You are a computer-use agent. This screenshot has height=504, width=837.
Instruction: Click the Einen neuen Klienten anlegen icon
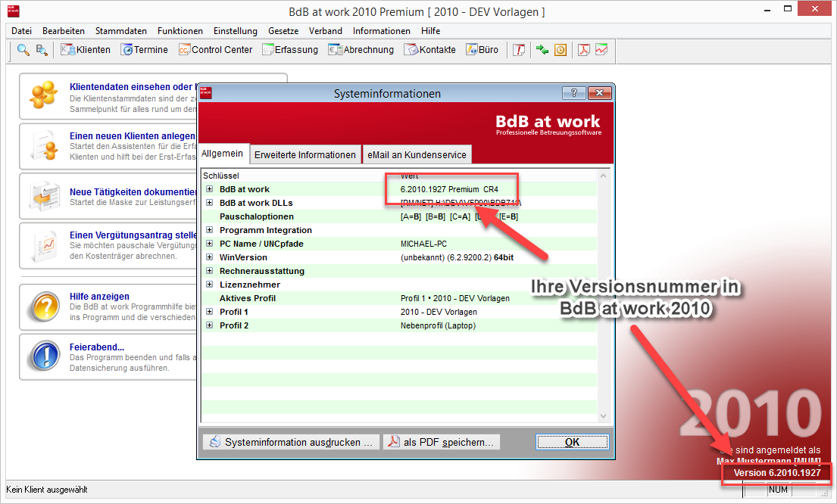tap(44, 145)
